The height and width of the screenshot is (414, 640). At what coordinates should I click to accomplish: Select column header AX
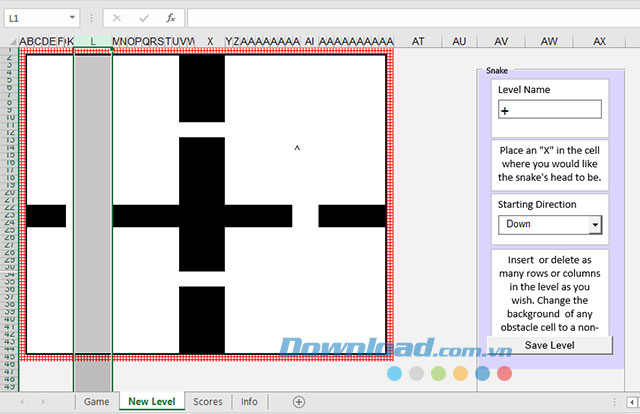click(x=599, y=41)
